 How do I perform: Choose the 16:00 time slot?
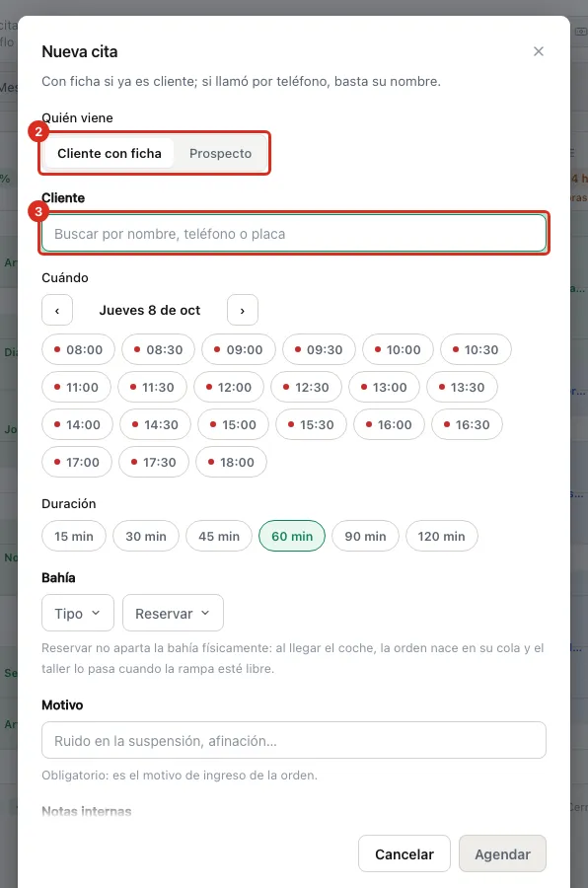pos(389,424)
